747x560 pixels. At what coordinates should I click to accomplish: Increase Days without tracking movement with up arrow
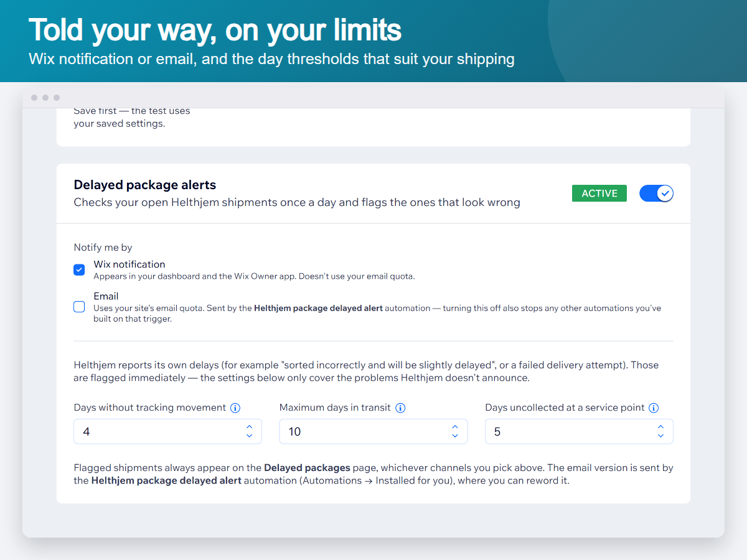pos(249,427)
